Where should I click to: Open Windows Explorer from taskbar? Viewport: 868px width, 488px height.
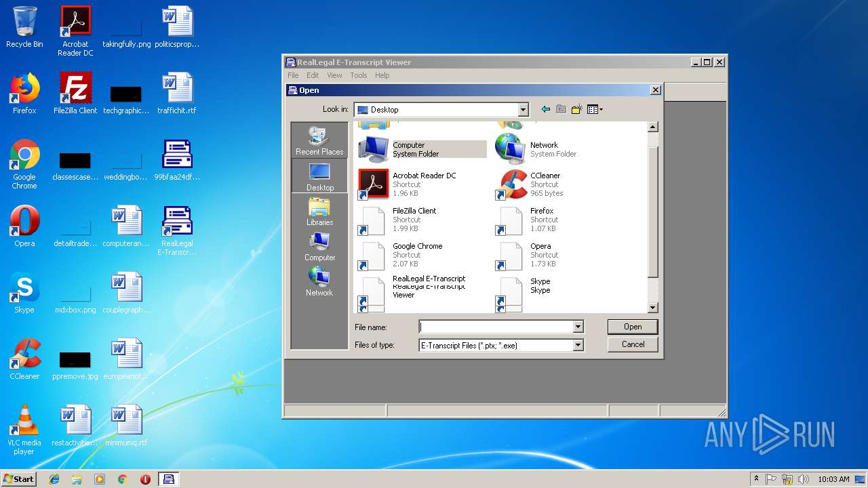tap(77, 479)
